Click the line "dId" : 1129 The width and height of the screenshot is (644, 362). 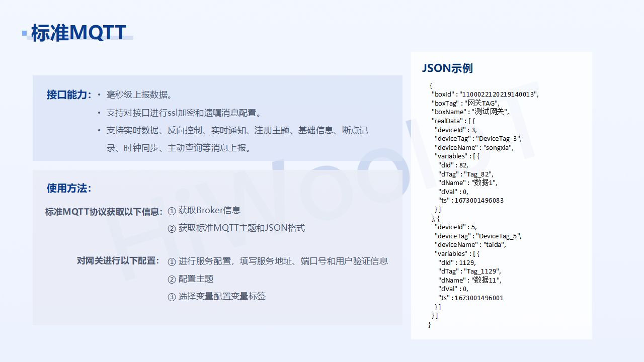point(457,262)
